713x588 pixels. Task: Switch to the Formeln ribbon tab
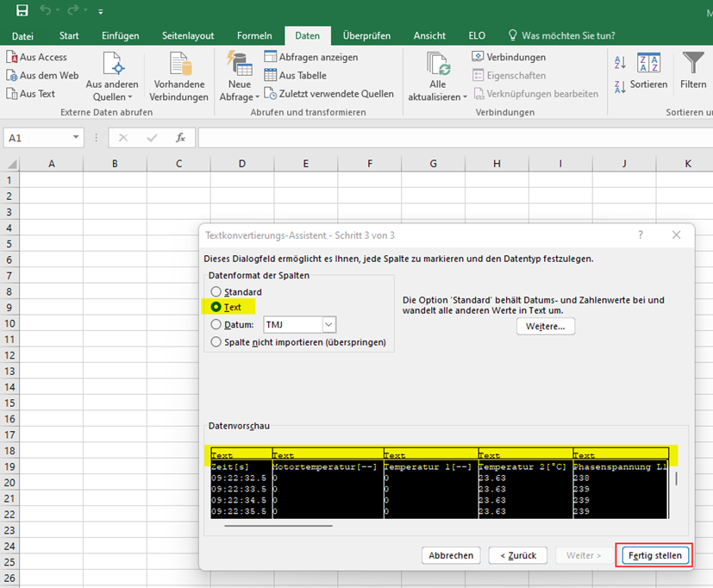[254, 35]
